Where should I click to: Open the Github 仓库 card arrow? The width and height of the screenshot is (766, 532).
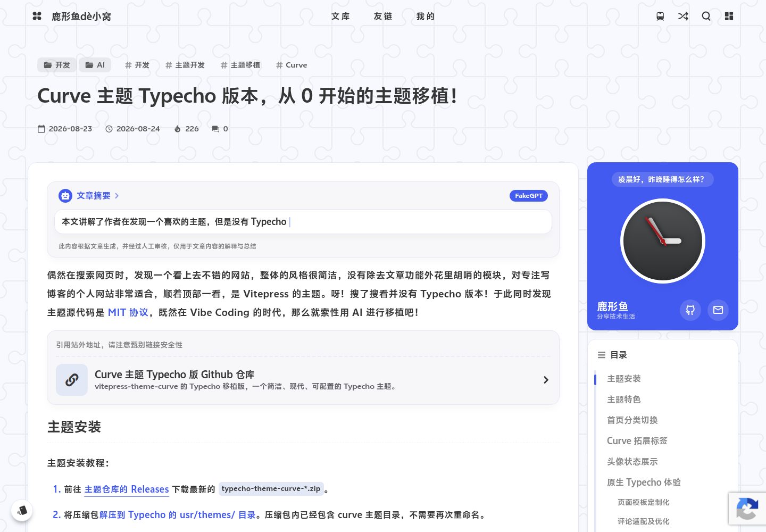[x=546, y=380]
